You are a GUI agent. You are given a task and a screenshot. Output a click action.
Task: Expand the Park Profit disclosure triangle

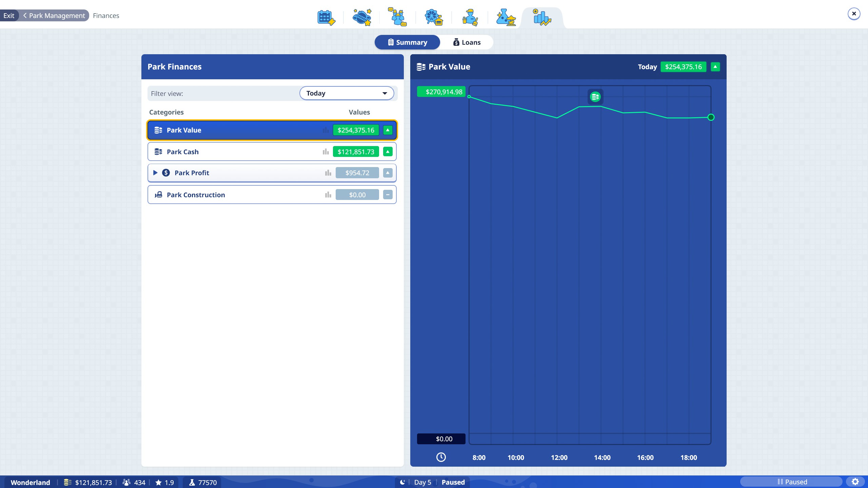(x=155, y=173)
